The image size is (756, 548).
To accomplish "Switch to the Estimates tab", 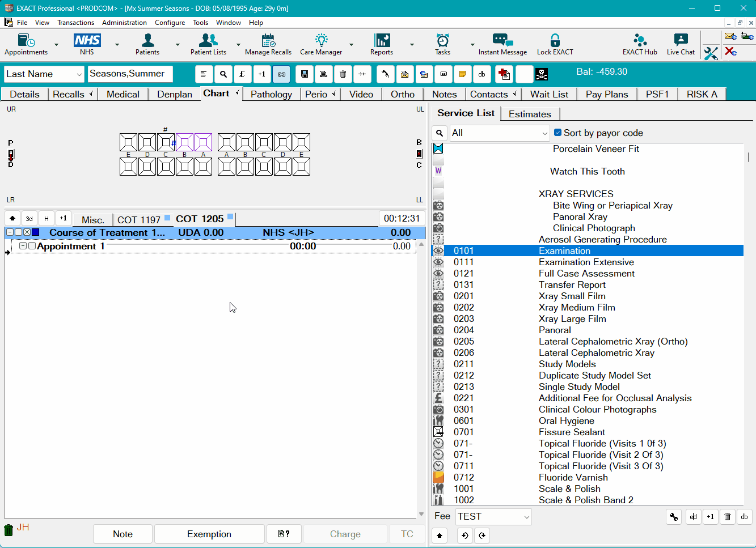I will (530, 114).
